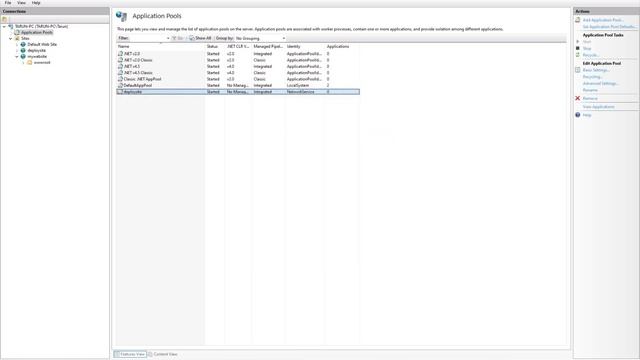Viewport: 640px width, 360px height.
Task: Click the .NET v4.5 pool row icon
Action: point(120,66)
